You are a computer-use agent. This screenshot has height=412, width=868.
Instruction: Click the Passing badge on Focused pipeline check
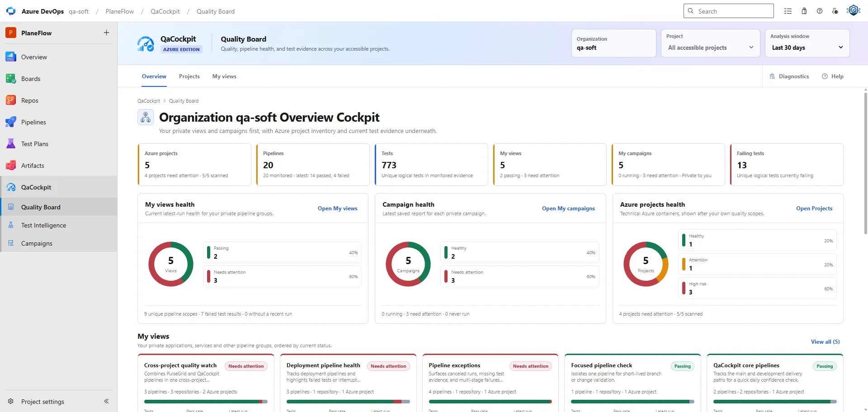click(x=683, y=366)
